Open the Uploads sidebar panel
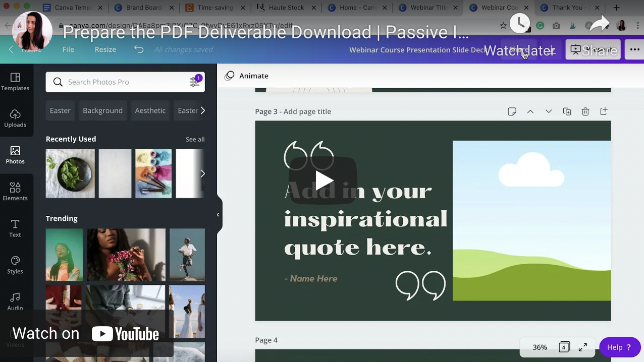This screenshot has width=644, height=362. pos(15,118)
